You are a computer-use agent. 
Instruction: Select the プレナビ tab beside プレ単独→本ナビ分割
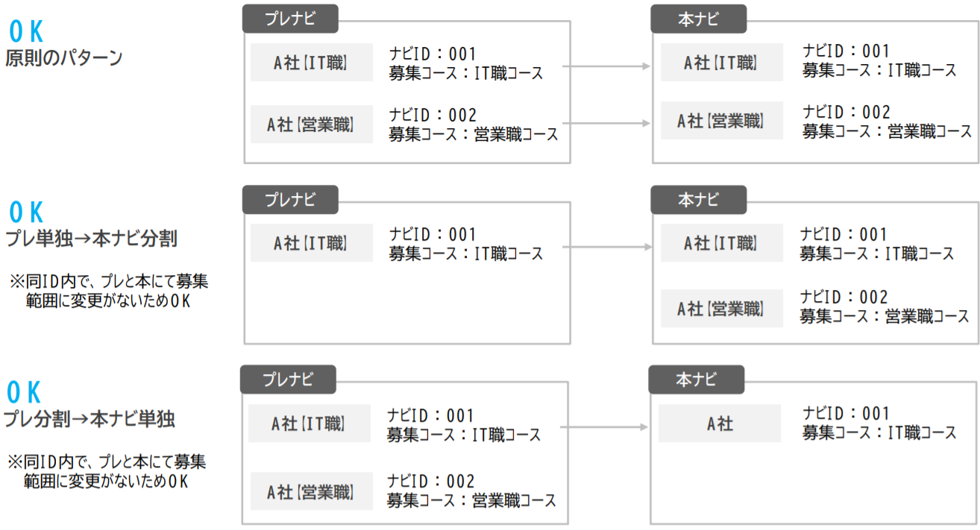click(290, 200)
